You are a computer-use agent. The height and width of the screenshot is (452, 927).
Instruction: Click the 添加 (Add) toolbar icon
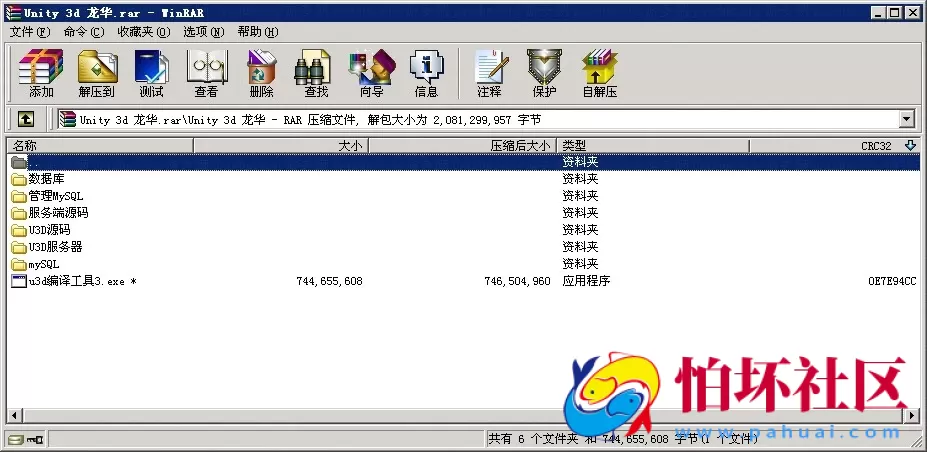click(41, 73)
